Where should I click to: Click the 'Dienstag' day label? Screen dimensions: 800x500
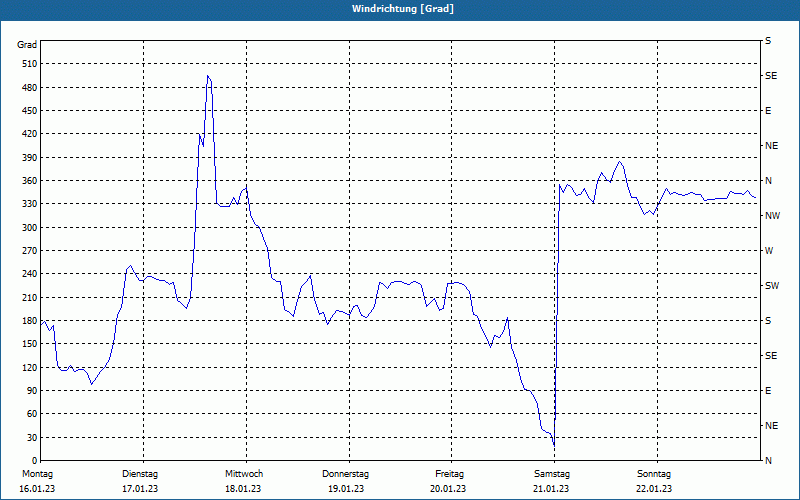tap(140, 474)
